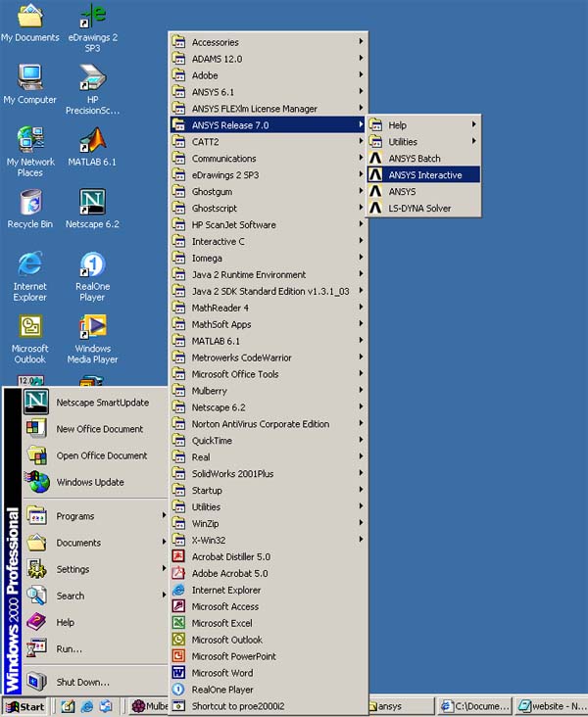The height and width of the screenshot is (717, 588).
Task: Select the HP PrecisionScan desktop shortcut
Action: coord(92,89)
